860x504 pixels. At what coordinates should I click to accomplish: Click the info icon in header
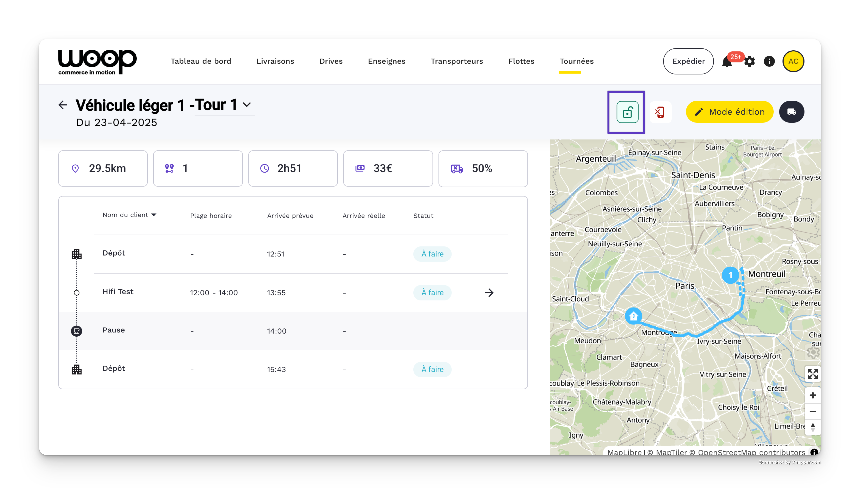pos(769,61)
